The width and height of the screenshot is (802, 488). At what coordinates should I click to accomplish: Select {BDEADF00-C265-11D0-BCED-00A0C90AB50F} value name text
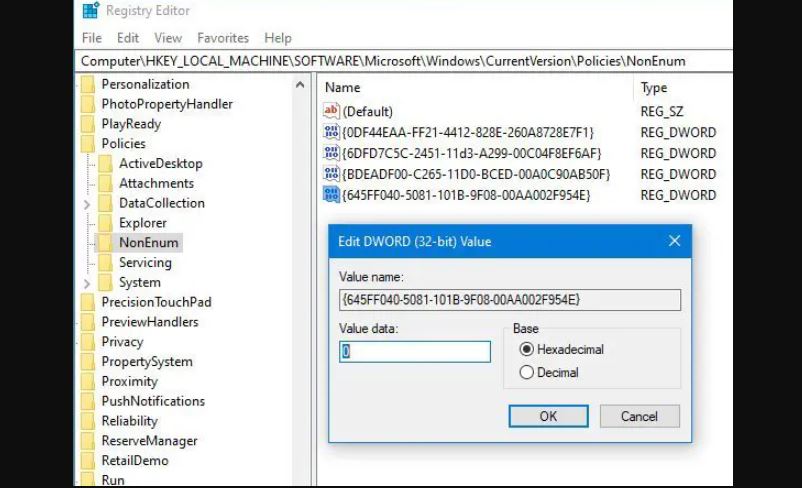click(x=476, y=174)
